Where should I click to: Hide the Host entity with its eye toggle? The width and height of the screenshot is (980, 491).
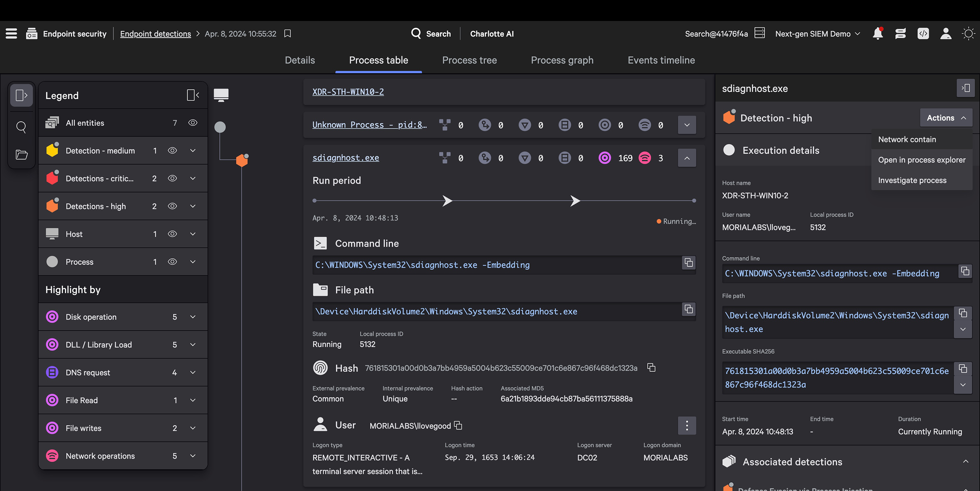pos(172,234)
